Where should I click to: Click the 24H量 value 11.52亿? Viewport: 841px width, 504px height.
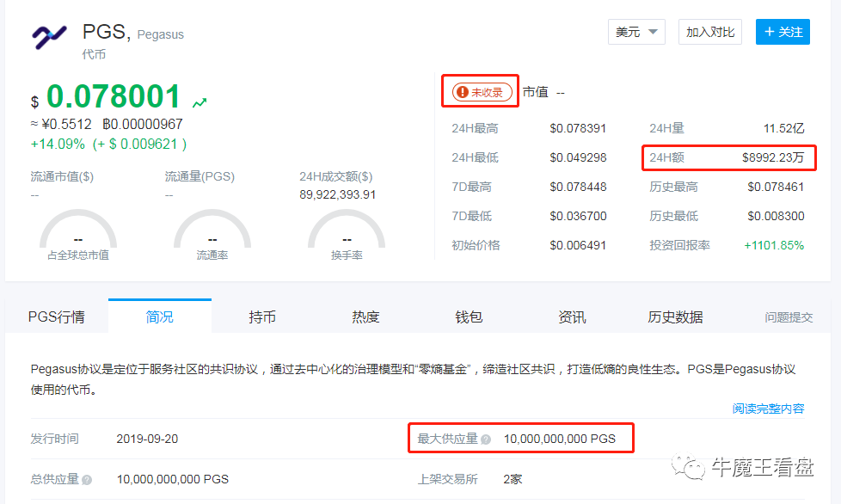[783, 129]
